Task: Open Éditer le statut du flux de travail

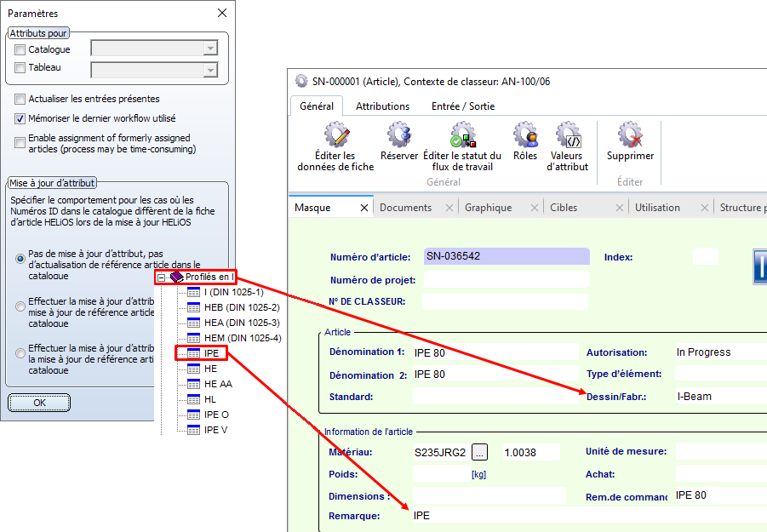Action: coord(462,134)
